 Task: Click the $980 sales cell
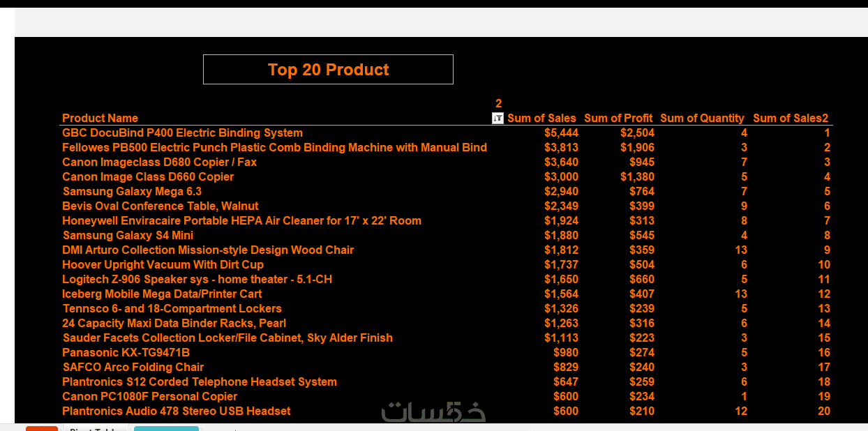tap(566, 353)
